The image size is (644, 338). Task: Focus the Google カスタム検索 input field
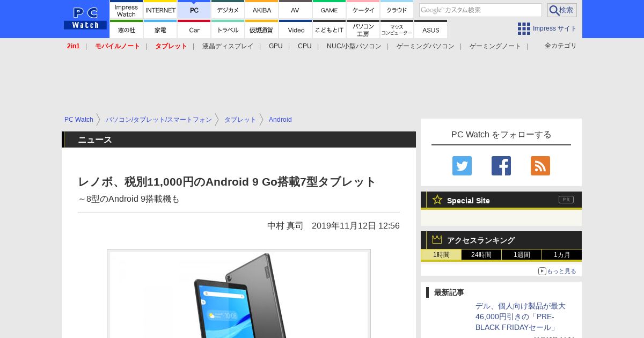(x=480, y=10)
